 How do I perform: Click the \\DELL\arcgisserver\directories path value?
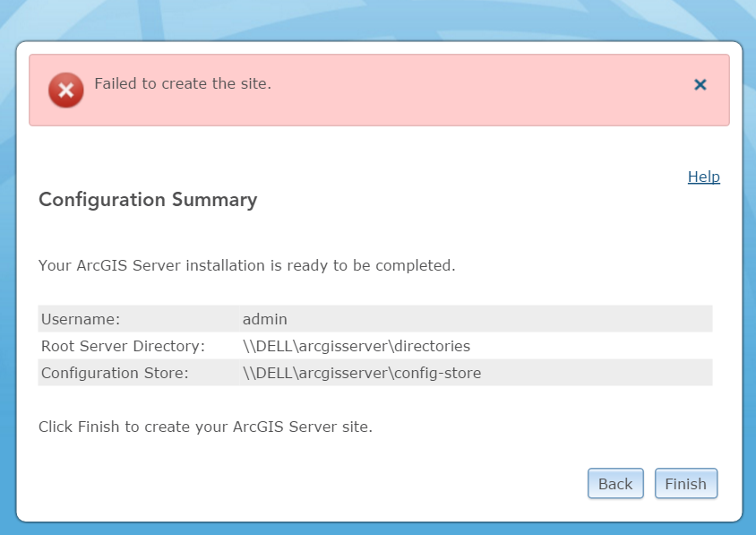[357, 346]
